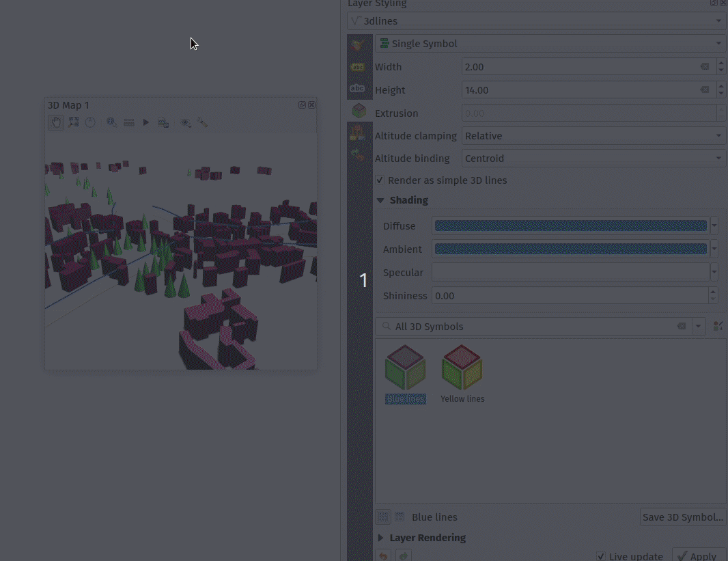Click the Save 3D Symbol button
728x561 pixels.
[682, 517]
